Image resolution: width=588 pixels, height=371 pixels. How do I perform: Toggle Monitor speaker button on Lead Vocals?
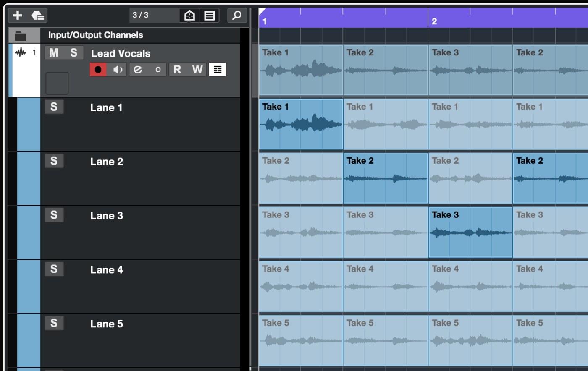(x=117, y=70)
